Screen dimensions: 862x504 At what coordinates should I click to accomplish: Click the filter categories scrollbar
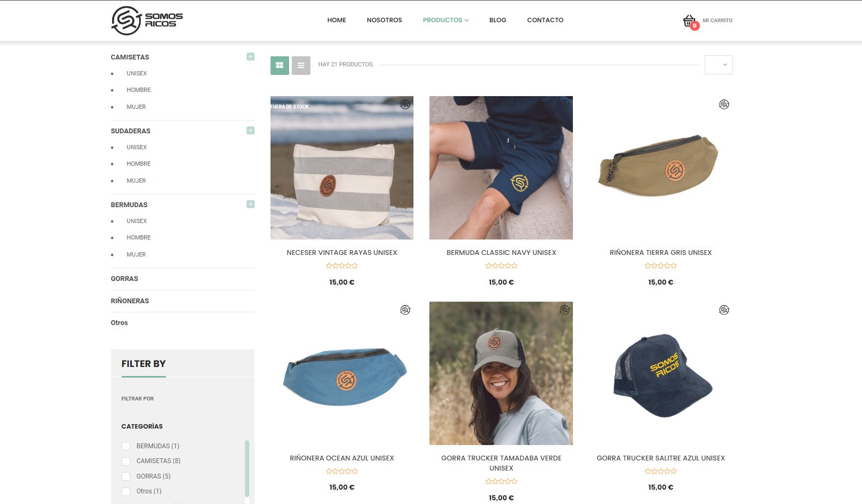pyautogui.click(x=247, y=468)
